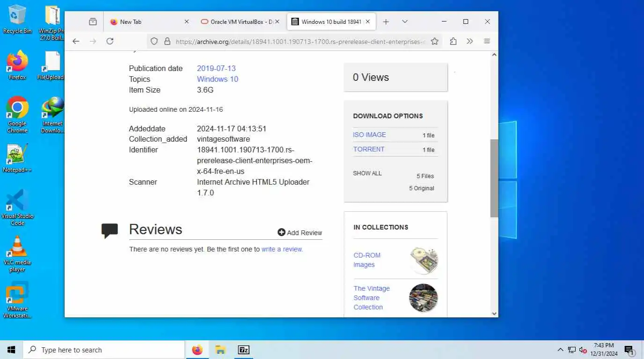Image resolution: width=644 pixels, height=359 pixels.
Task: Open Firefox desktop shortcut
Action: (17, 65)
